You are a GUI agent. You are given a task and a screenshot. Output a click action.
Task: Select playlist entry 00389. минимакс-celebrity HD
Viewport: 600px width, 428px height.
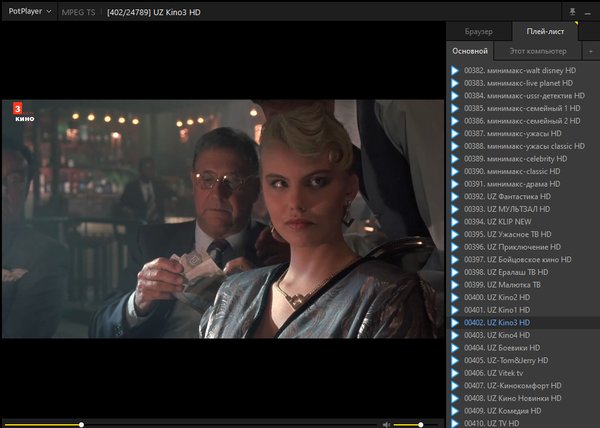[x=523, y=159]
